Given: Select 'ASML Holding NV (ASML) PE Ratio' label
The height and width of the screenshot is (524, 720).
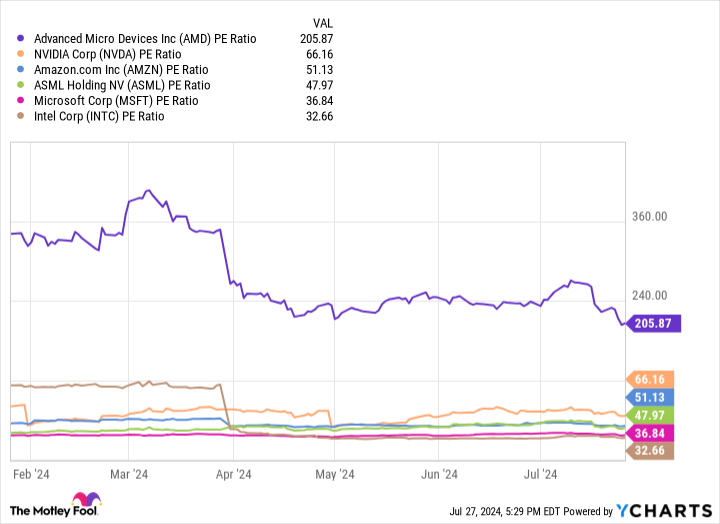Looking at the screenshot, I should 122,85.
